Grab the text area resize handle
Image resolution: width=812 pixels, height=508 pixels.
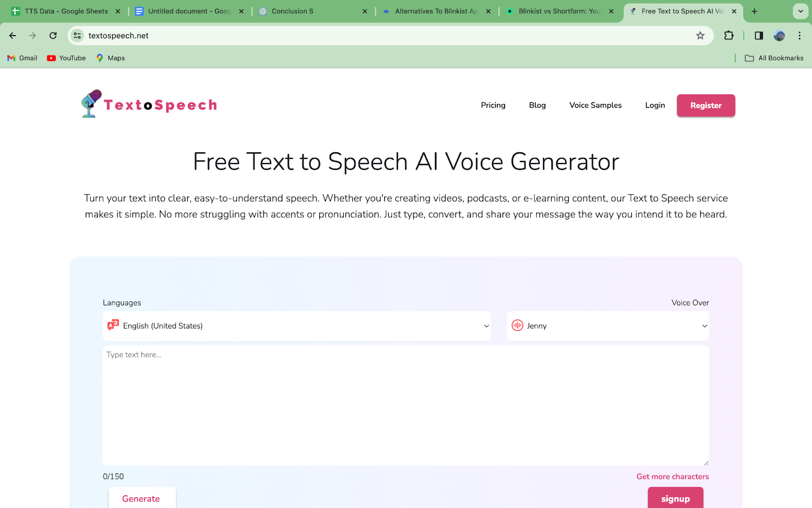pos(706,462)
